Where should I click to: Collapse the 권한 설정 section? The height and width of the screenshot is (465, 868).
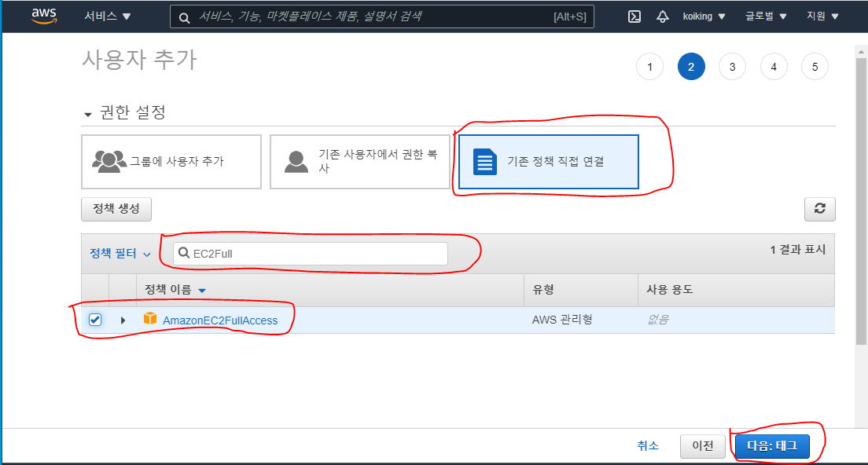(88, 115)
